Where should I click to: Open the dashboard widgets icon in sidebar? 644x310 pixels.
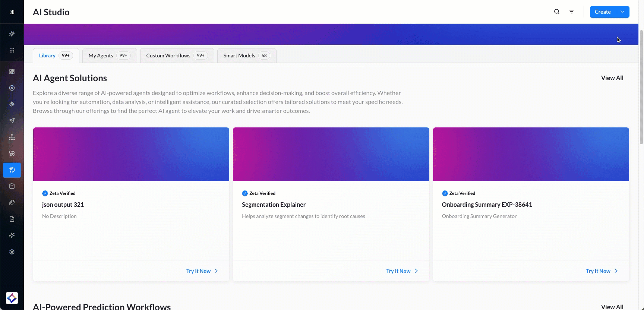coord(12,72)
